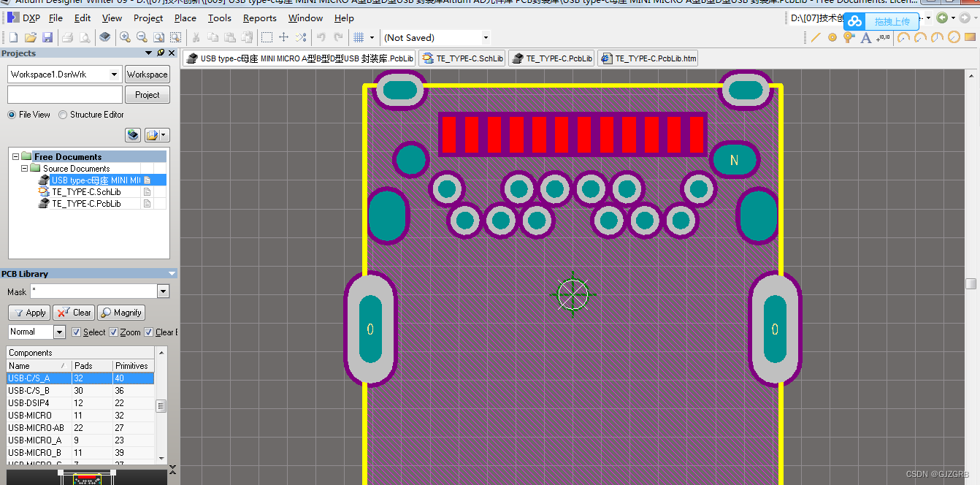
Task: Collapse the Source Documents tree node
Action: point(25,168)
